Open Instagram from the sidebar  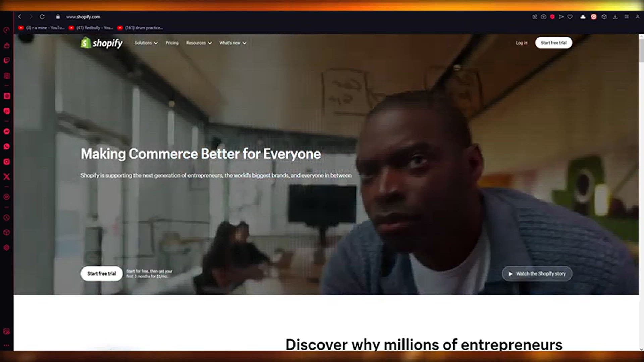point(7,162)
